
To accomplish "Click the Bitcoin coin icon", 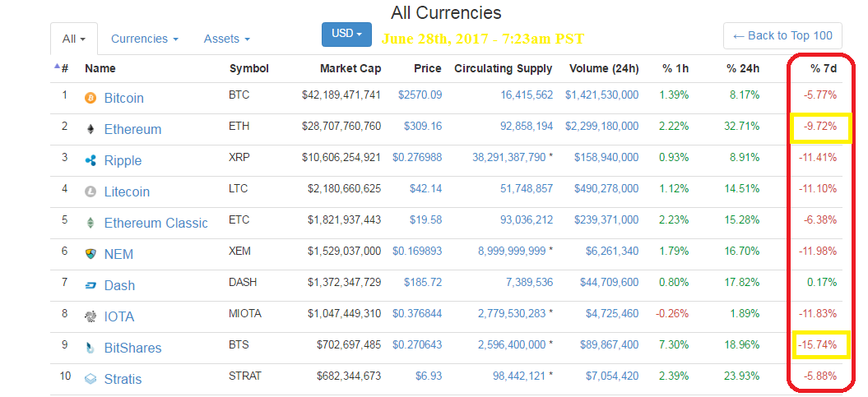I will 91,98.
